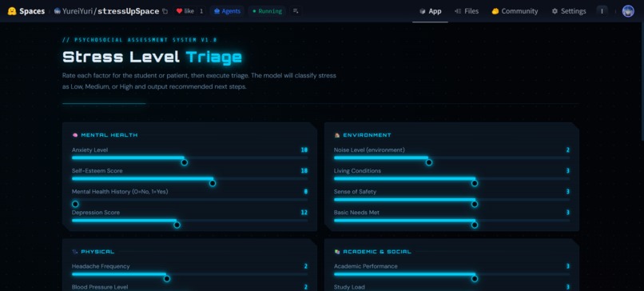Set the Mental Health History slider handle
The width and height of the screenshot is (644, 291).
75,204
